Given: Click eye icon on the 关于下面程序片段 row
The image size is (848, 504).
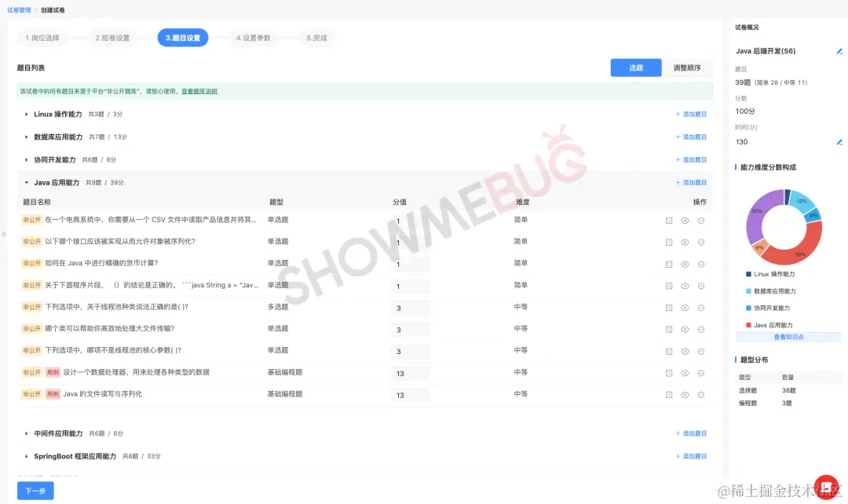Looking at the screenshot, I should coord(685,286).
